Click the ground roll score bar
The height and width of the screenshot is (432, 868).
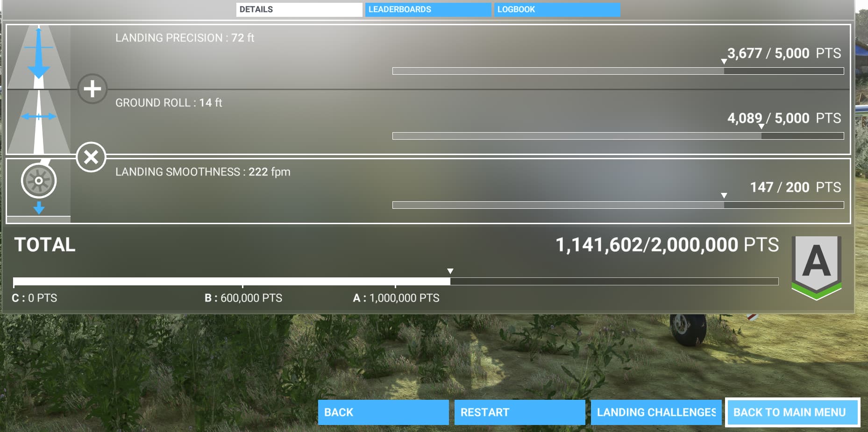coord(618,136)
